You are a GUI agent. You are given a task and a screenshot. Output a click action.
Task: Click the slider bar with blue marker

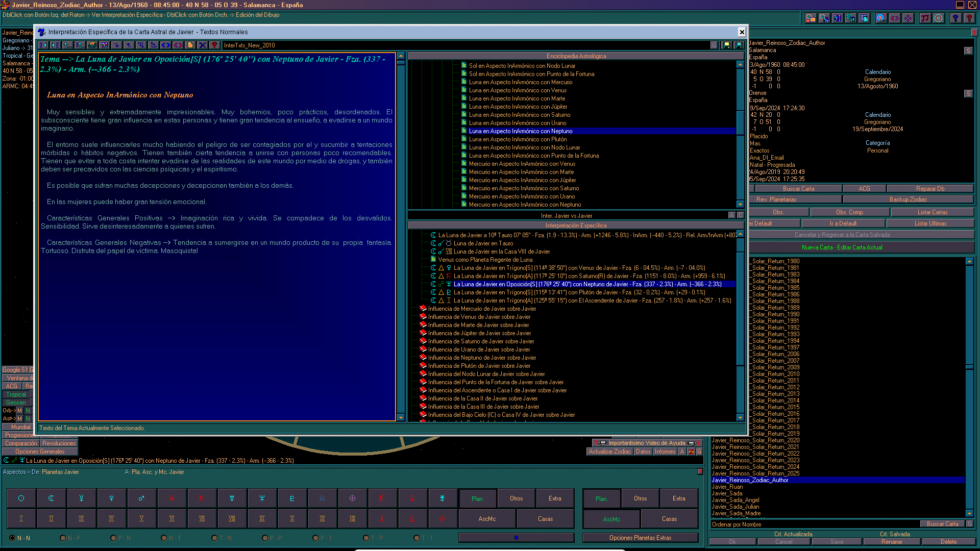[516, 538]
